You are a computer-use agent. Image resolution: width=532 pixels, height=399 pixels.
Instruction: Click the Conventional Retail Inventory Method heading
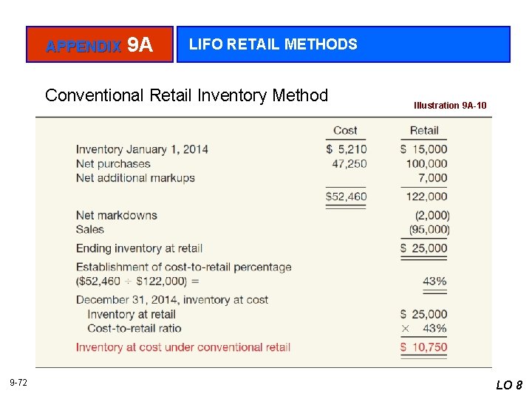pos(186,95)
